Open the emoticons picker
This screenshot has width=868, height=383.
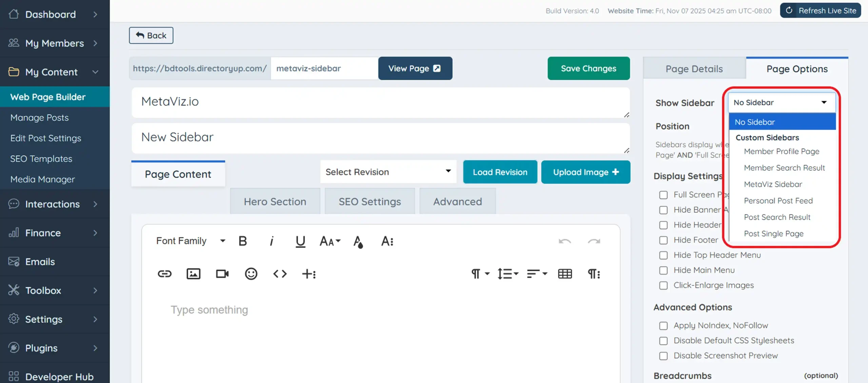[251, 274]
